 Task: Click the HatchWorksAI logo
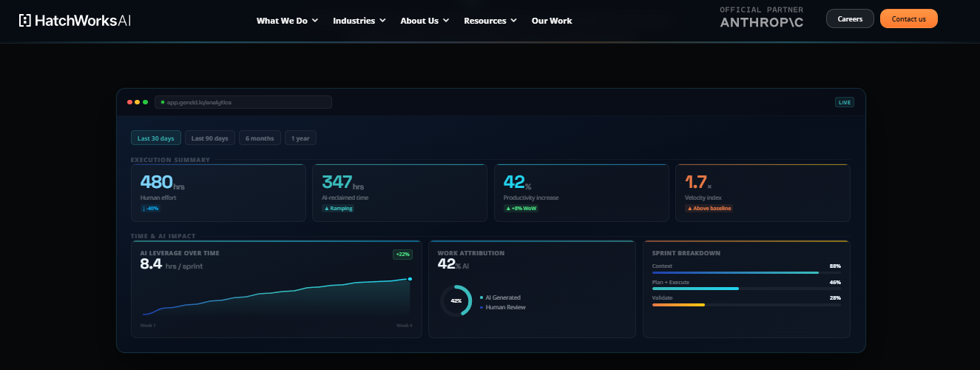point(75,20)
